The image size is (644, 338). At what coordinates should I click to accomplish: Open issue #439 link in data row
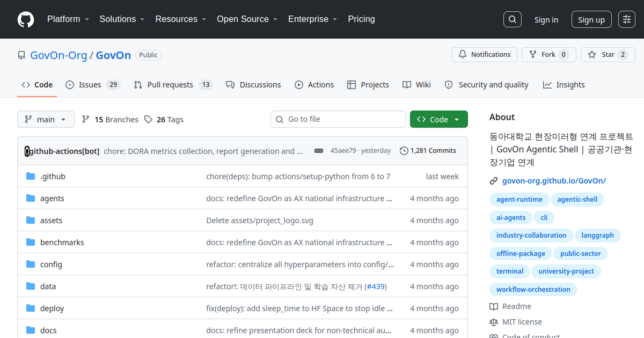(x=375, y=286)
